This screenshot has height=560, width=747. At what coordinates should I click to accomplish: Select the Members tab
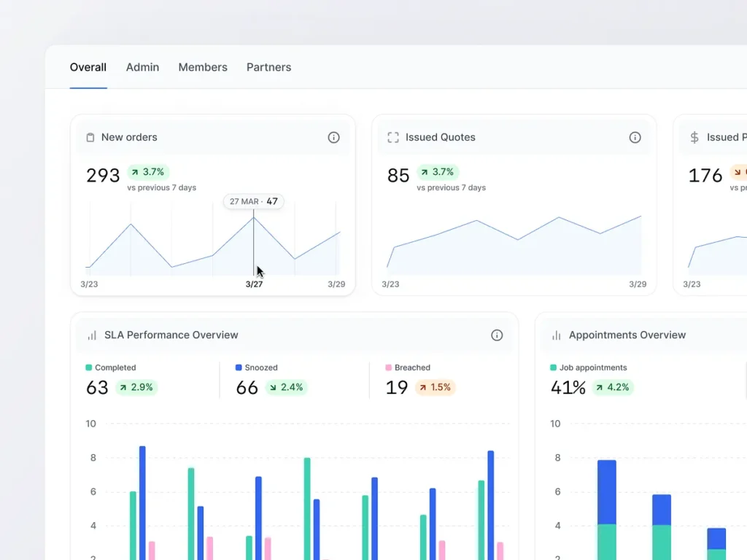(x=203, y=67)
